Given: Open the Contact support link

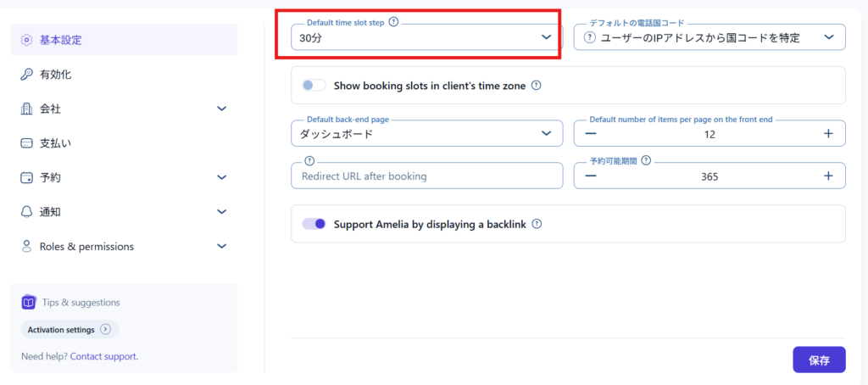Looking at the screenshot, I should tap(104, 356).
